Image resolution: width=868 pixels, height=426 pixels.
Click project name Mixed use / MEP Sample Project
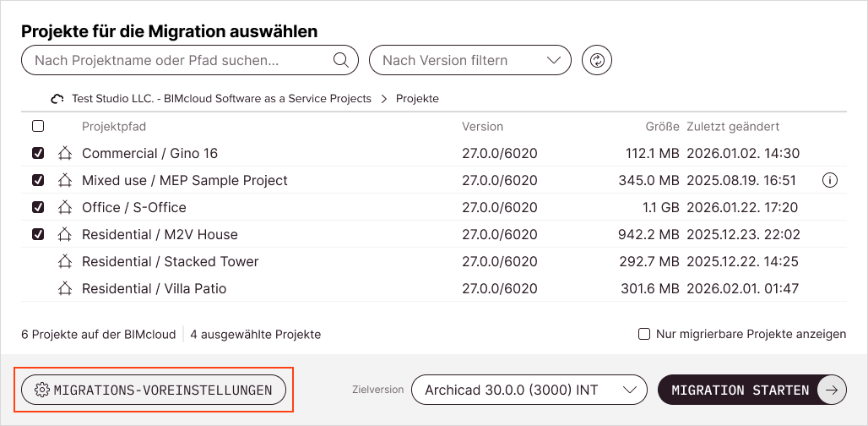185,180
